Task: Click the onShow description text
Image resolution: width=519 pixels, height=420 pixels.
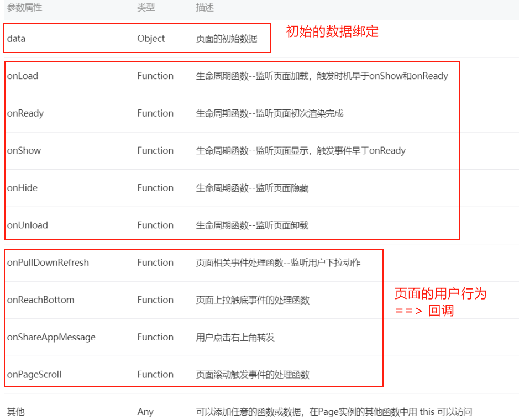Action: coord(301,151)
